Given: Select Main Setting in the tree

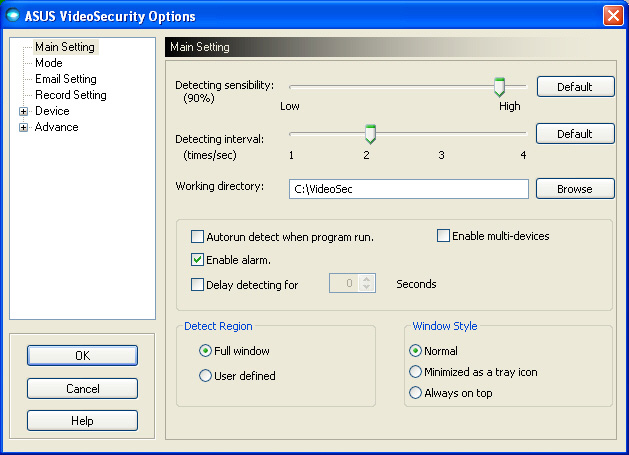Looking at the screenshot, I should tap(65, 47).
